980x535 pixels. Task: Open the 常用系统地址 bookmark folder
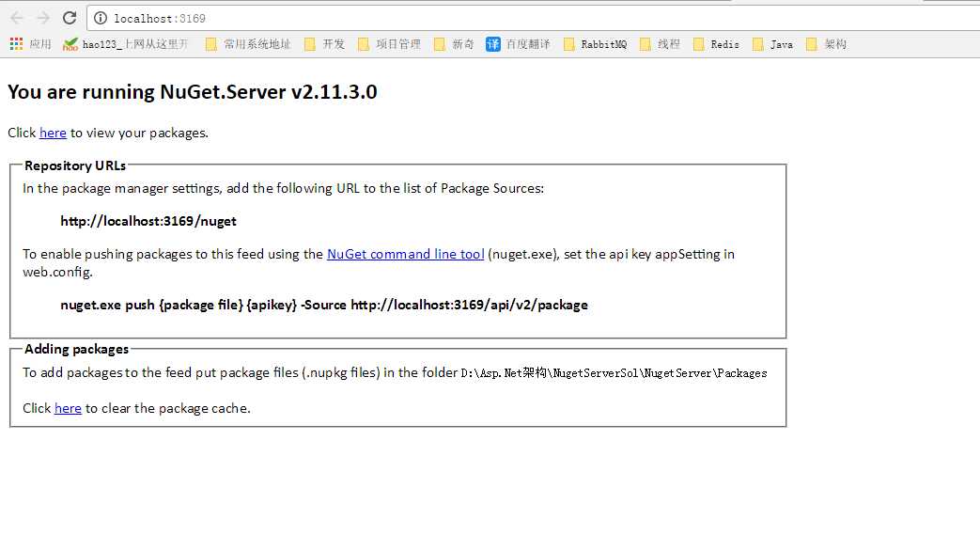(x=249, y=44)
